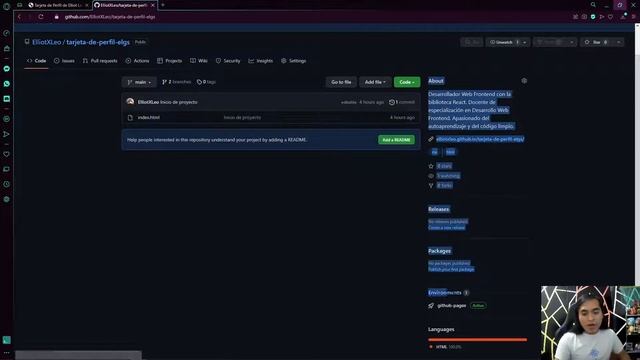The image size is (640, 360).
Task: Open the Releases section heading
Action: pos(439,209)
